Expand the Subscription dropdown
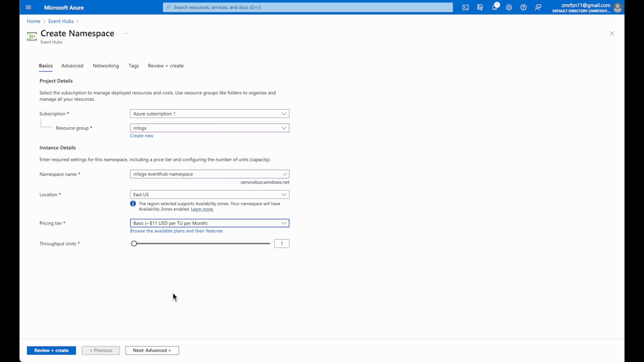The width and height of the screenshot is (644, 362). (210, 114)
